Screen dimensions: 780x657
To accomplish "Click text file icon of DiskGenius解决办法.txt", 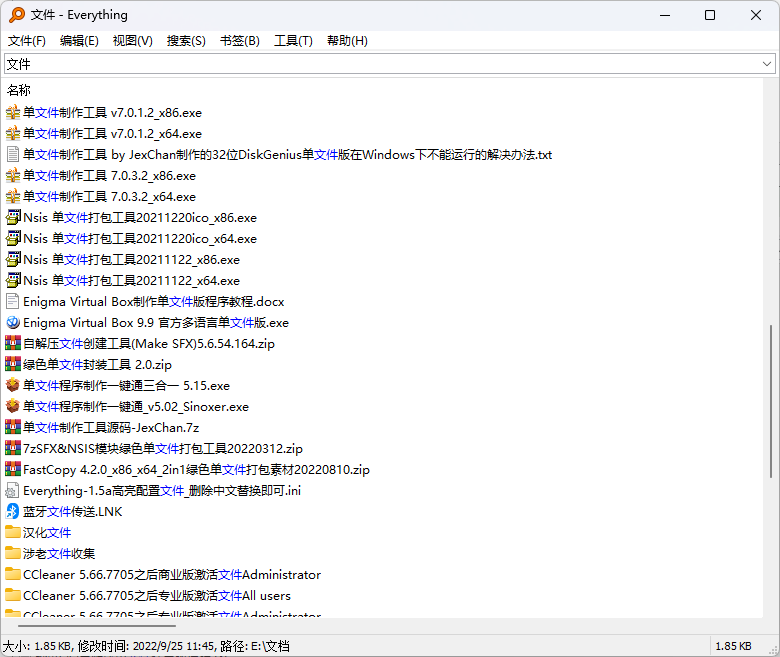I will (x=12, y=155).
